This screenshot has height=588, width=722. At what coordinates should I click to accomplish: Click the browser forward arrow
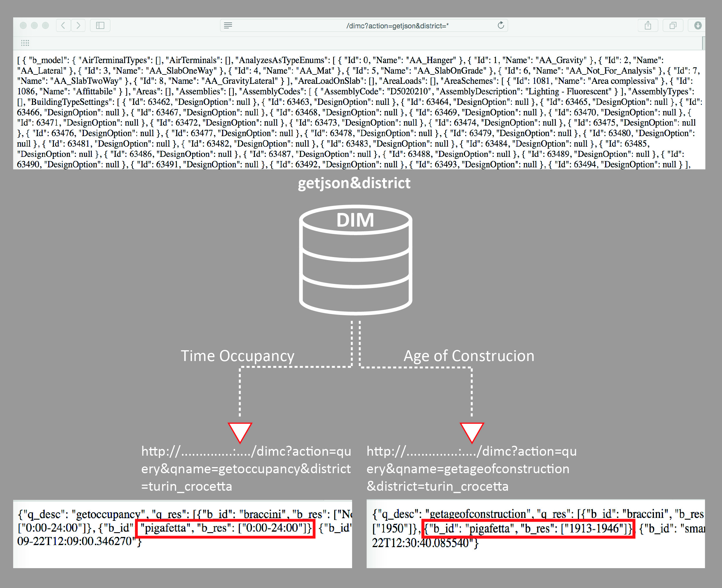point(78,25)
